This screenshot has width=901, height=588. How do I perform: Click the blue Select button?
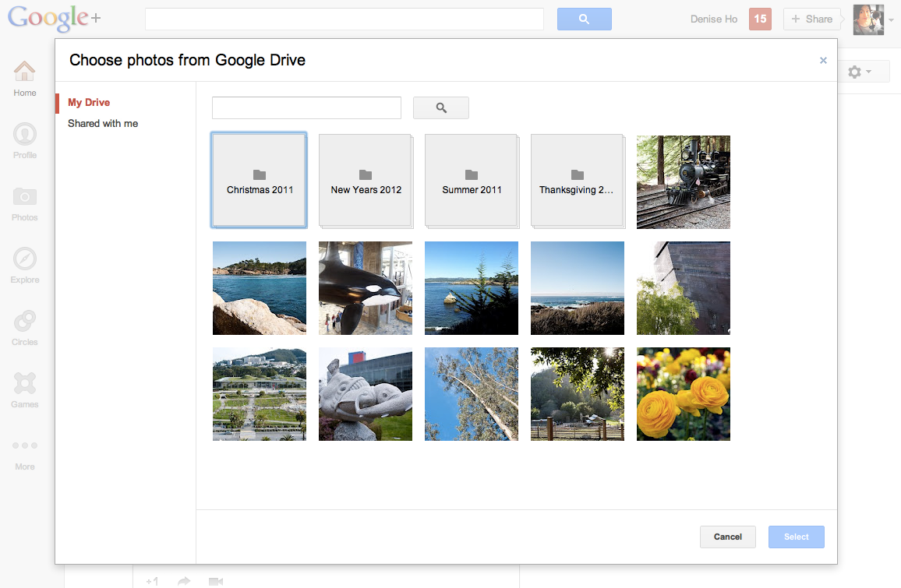tap(796, 537)
